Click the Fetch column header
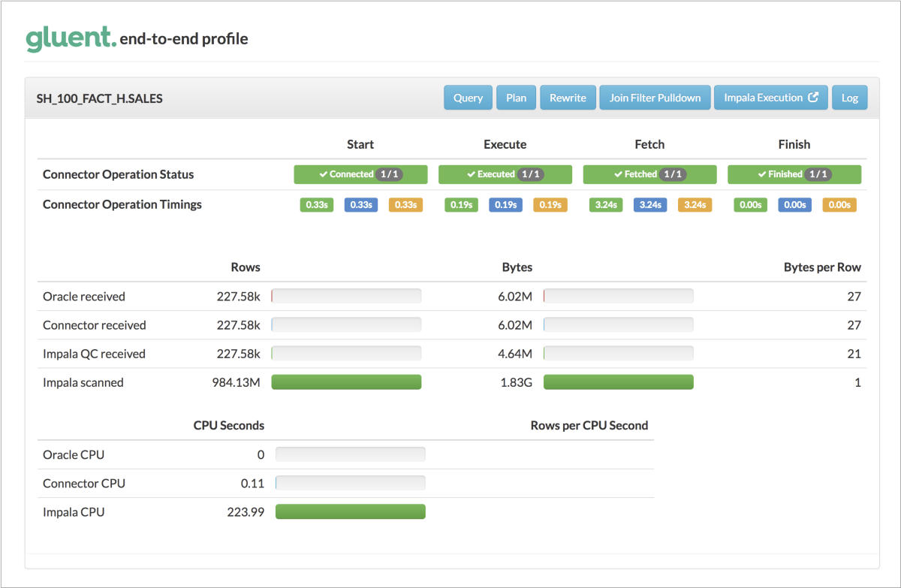 pyautogui.click(x=649, y=144)
